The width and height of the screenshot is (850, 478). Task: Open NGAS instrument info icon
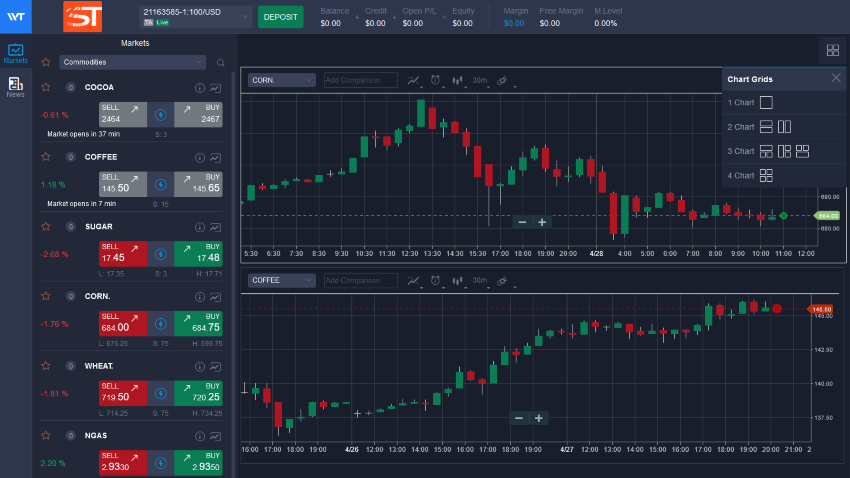tap(200, 436)
